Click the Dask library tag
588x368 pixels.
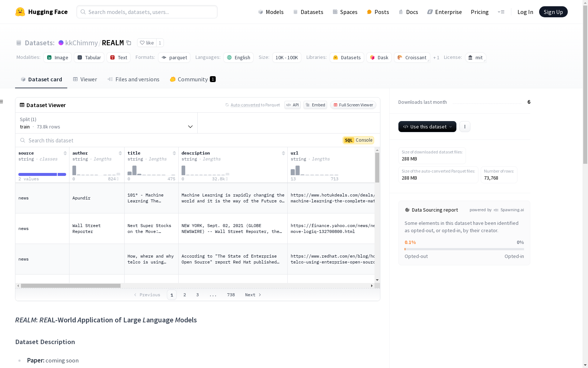tap(379, 57)
